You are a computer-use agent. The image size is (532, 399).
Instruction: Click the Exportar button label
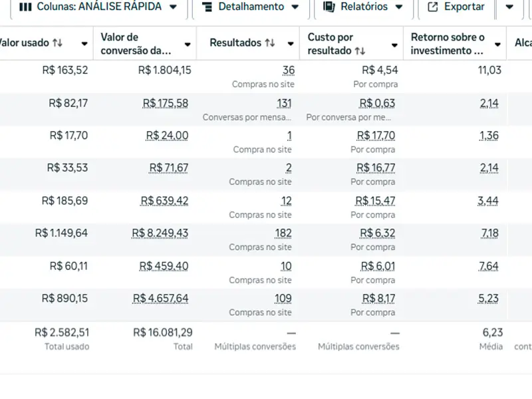[x=464, y=7]
